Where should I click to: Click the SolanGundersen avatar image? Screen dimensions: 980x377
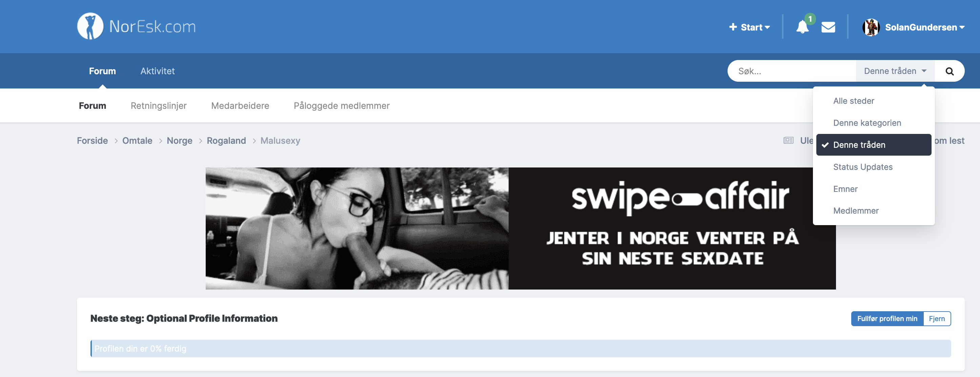pyautogui.click(x=871, y=27)
